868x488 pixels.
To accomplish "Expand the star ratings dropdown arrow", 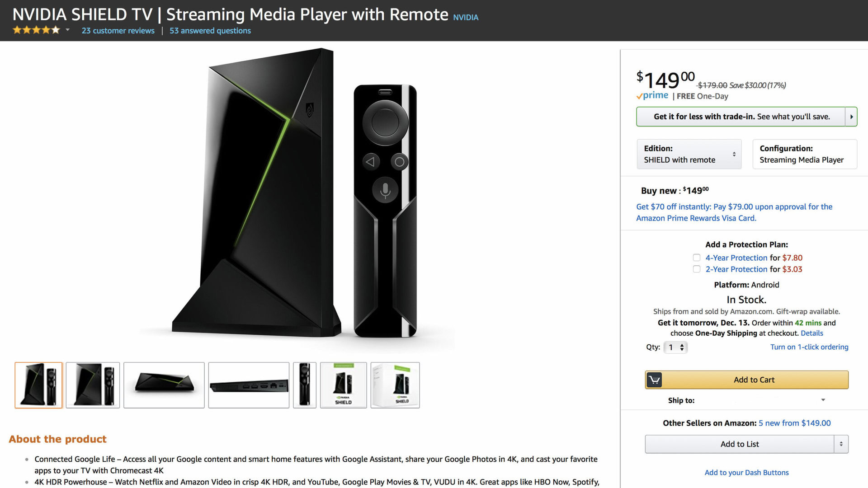I will point(67,30).
